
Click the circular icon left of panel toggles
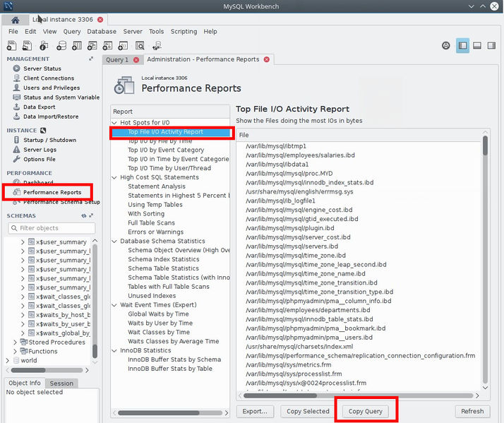pos(446,46)
